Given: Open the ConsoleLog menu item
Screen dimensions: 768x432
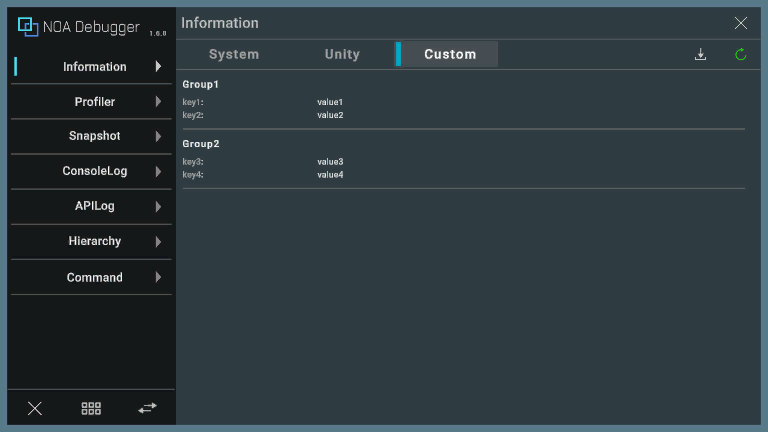Looking at the screenshot, I should 91,171.
